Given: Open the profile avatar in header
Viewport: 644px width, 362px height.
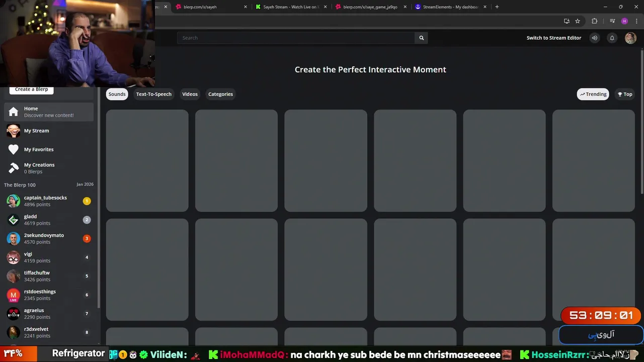Looking at the screenshot, I should (630, 38).
